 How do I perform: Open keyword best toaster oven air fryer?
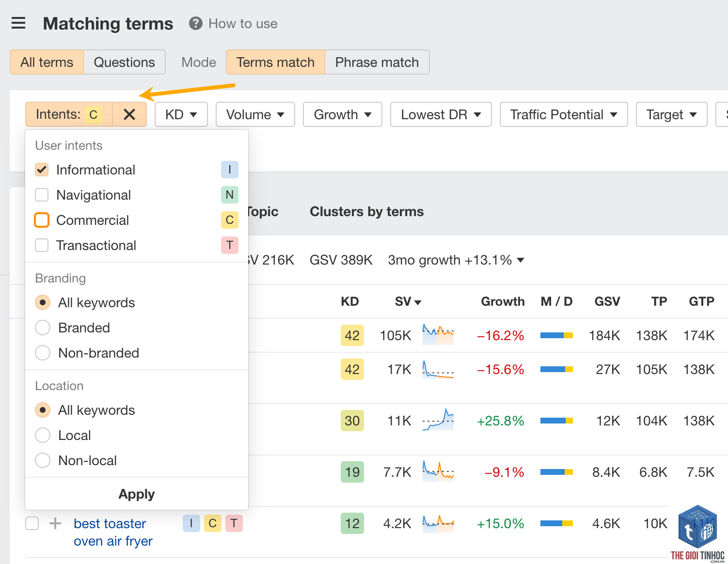pyautogui.click(x=113, y=532)
